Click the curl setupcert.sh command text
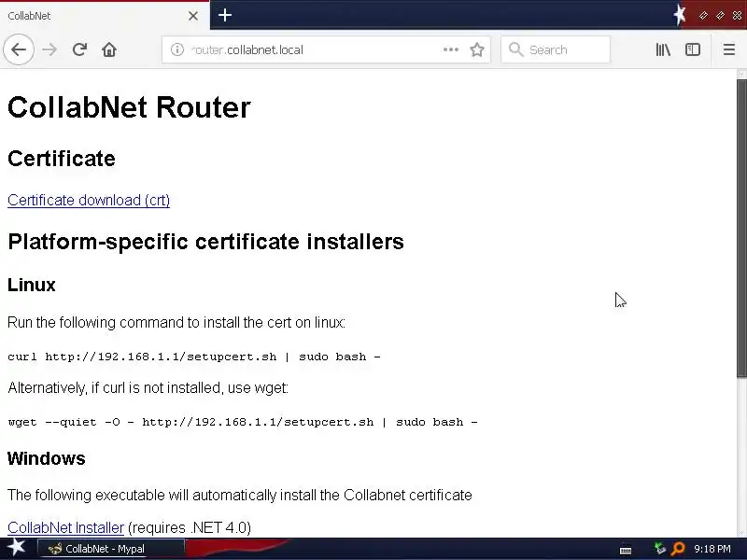 [x=194, y=357]
